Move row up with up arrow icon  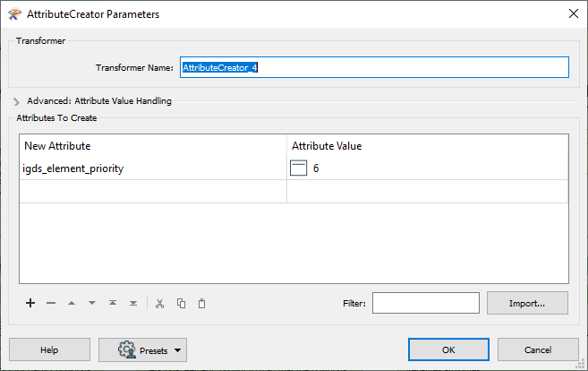coord(72,303)
